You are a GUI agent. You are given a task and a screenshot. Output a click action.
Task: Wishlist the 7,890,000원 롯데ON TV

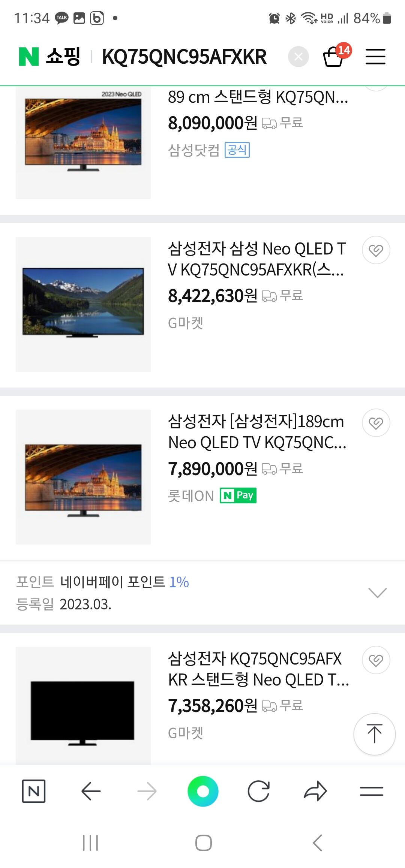coord(376,423)
